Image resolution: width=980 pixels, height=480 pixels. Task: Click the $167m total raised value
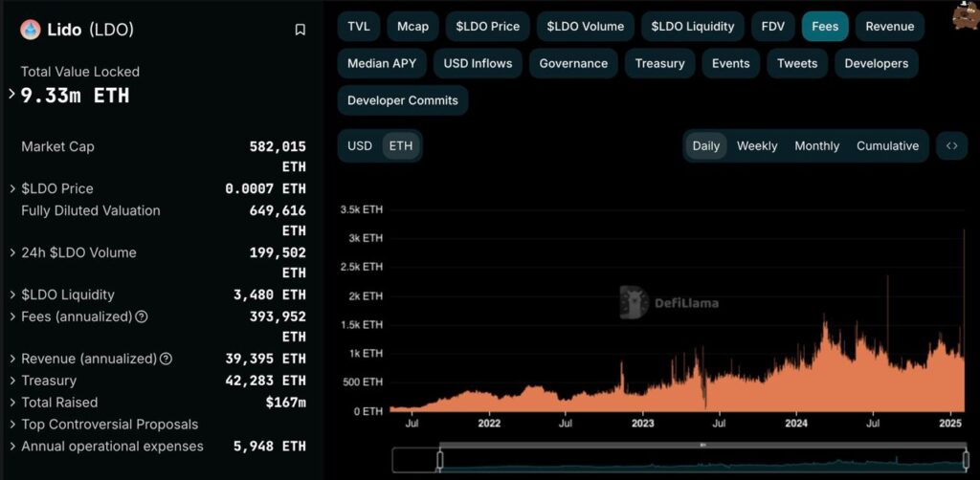tap(285, 403)
